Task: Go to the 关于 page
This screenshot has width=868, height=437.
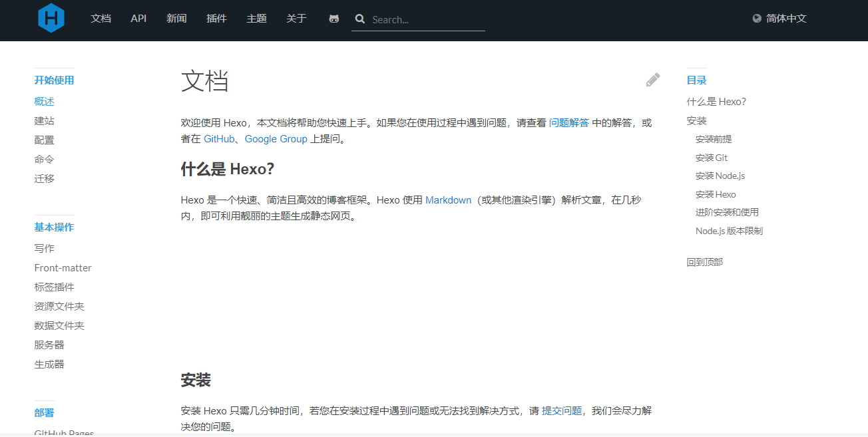Action: tap(296, 19)
